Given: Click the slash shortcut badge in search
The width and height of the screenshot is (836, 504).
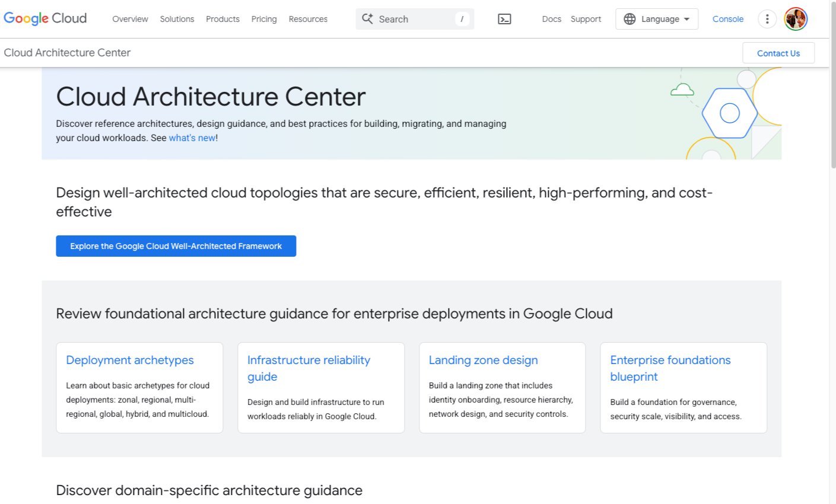Looking at the screenshot, I should click(462, 19).
